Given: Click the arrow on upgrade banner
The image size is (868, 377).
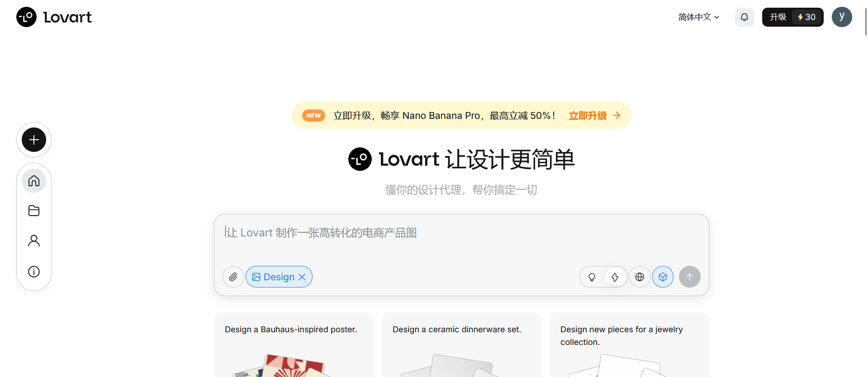Looking at the screenshot, I should (x=617, y=116).
